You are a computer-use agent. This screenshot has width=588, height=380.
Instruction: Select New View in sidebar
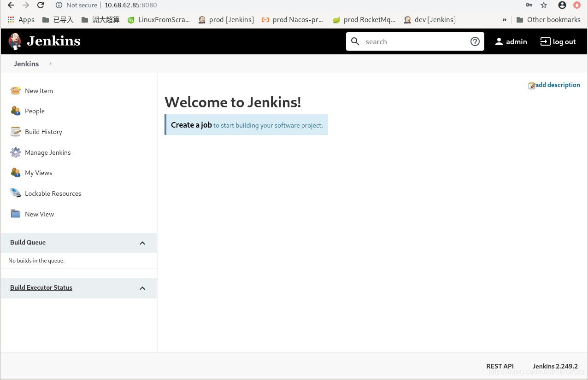tap(39, 214)
